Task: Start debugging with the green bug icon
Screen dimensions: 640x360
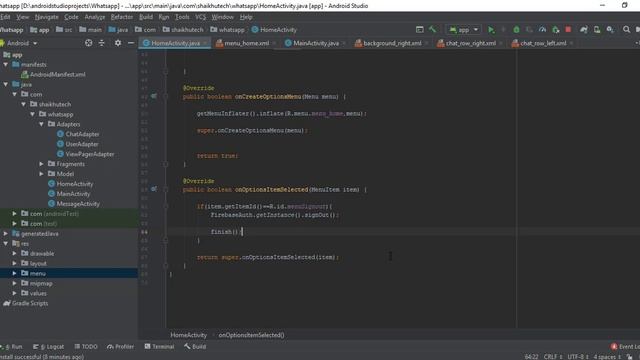Action: (x=516, y=30)
